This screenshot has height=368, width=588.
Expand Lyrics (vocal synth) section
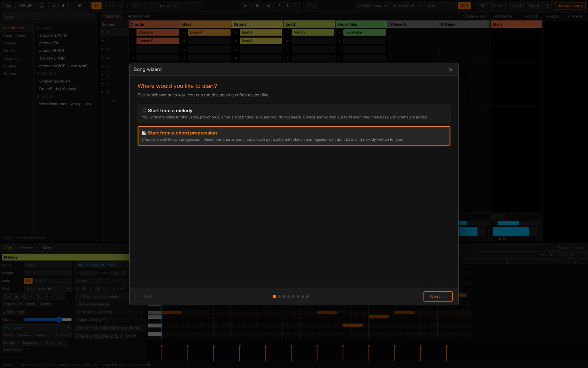click(x=110, y=320)
